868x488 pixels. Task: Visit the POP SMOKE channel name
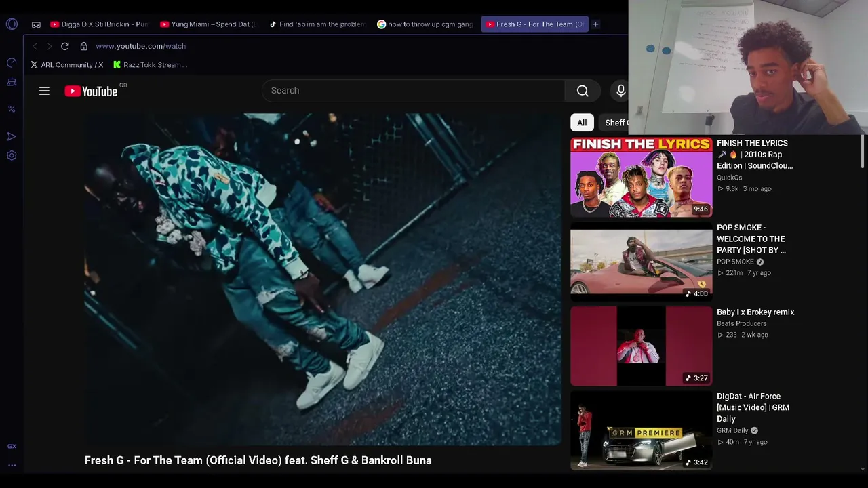point(736,262)
